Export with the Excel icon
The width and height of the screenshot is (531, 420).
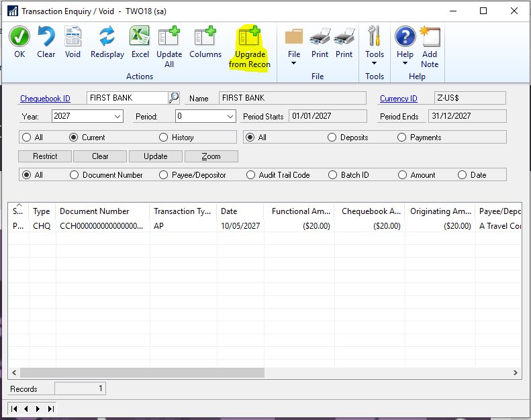140,37
